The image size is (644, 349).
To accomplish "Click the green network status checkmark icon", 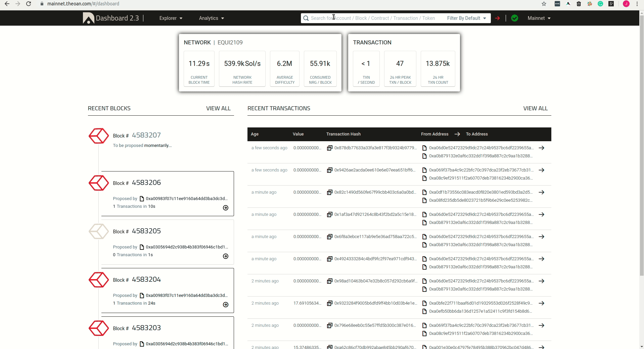I will [x=514, y=18].
